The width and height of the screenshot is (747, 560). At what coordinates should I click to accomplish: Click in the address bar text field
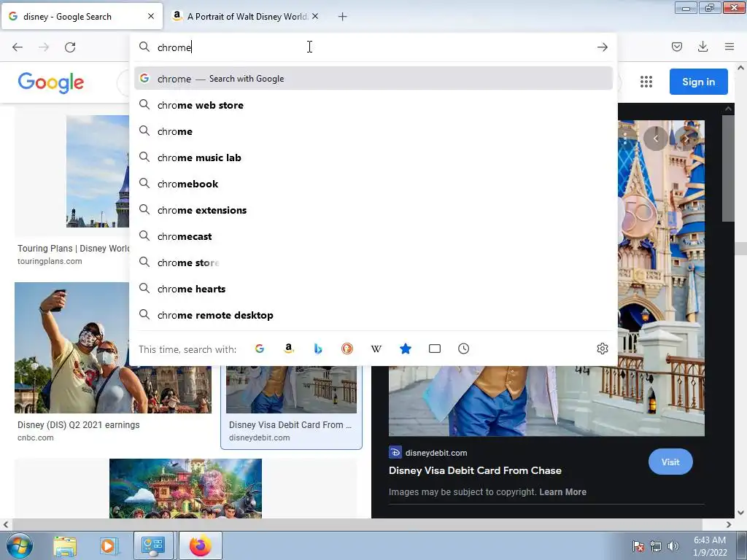pos(373,47)
